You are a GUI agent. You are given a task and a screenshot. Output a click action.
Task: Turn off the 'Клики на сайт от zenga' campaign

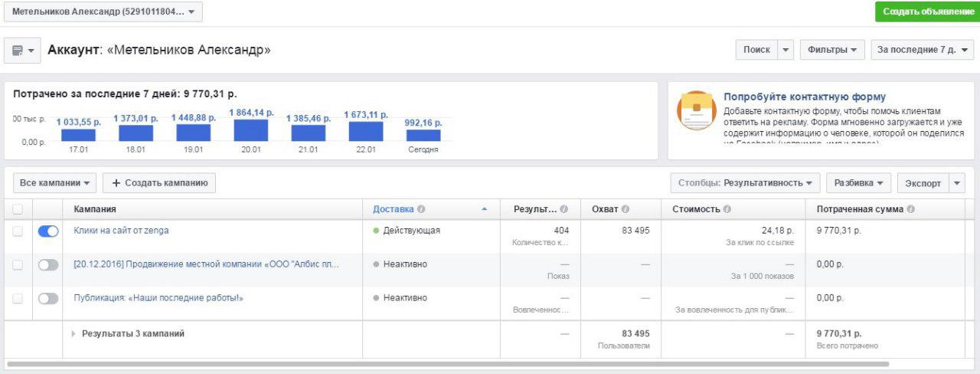click(48, 231)
